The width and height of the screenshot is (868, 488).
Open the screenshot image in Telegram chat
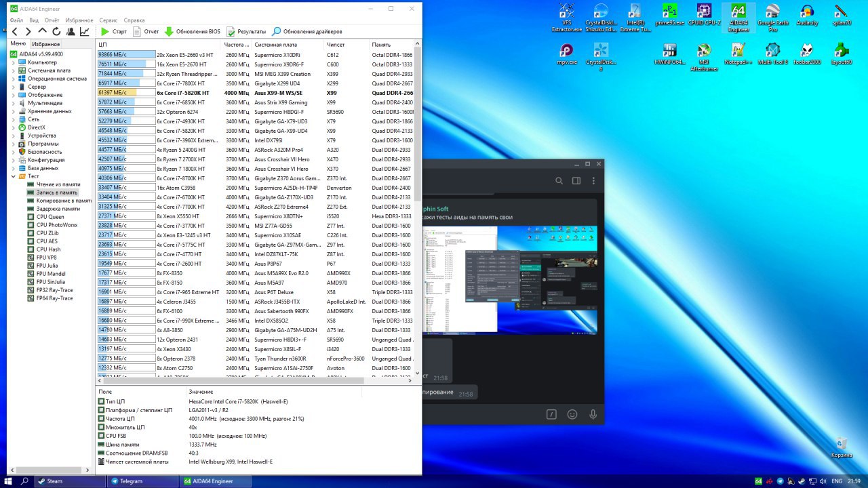[510, 281]
